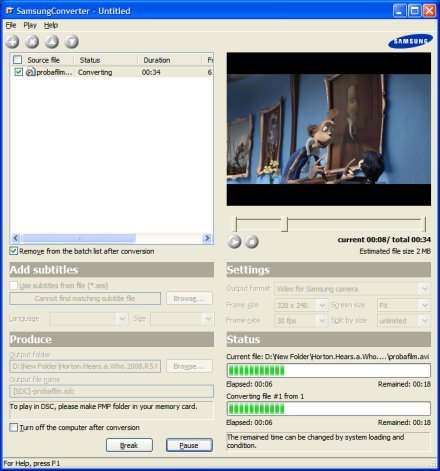The height and width of the screenshot is (471, 440).
Task: Open the Split by size unlimited dropdown
Action: (x=424, y=321)
